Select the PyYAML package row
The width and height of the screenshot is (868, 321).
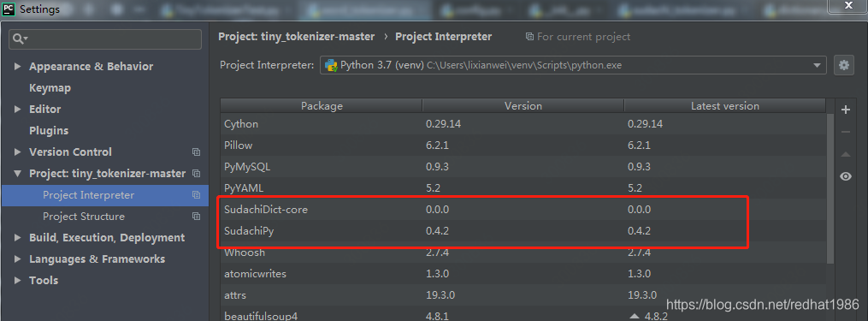pyautogui.click(x=523, y=188)
